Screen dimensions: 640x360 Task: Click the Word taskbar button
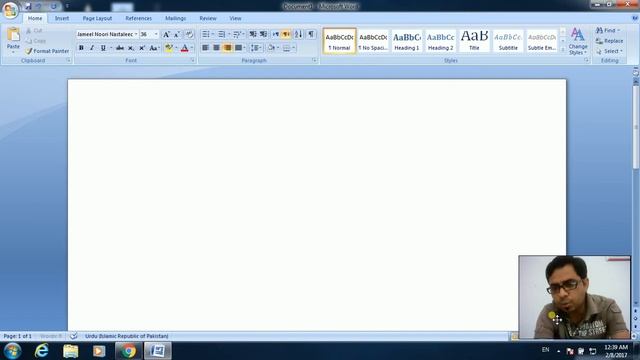(x=158, y=351)
